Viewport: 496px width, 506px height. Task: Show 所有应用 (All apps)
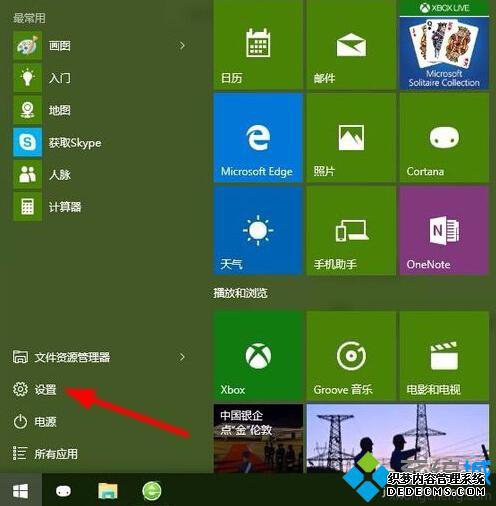pos(45,454)
